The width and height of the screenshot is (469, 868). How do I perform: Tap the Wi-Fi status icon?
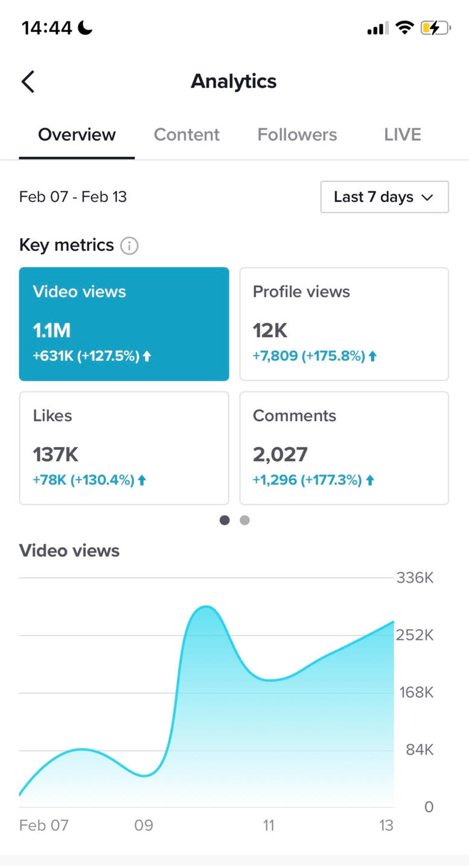coord(404,28)
